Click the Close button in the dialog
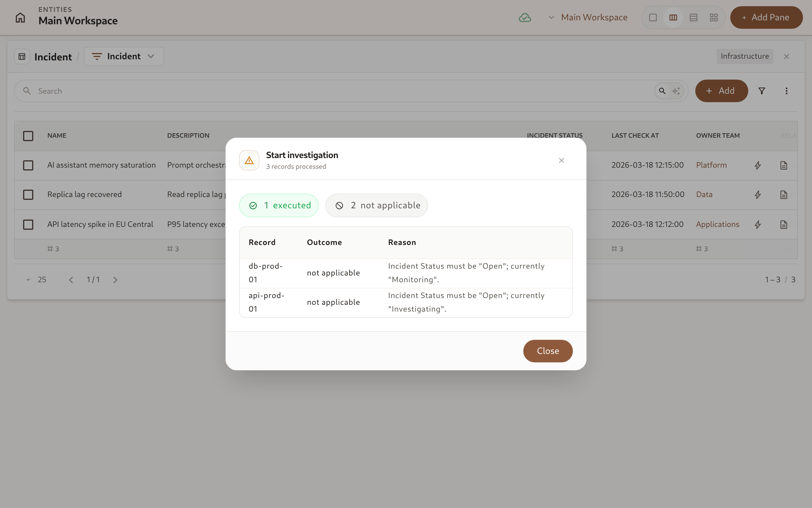The width and height of the screenshot is (812, 508). click(548, 351)
